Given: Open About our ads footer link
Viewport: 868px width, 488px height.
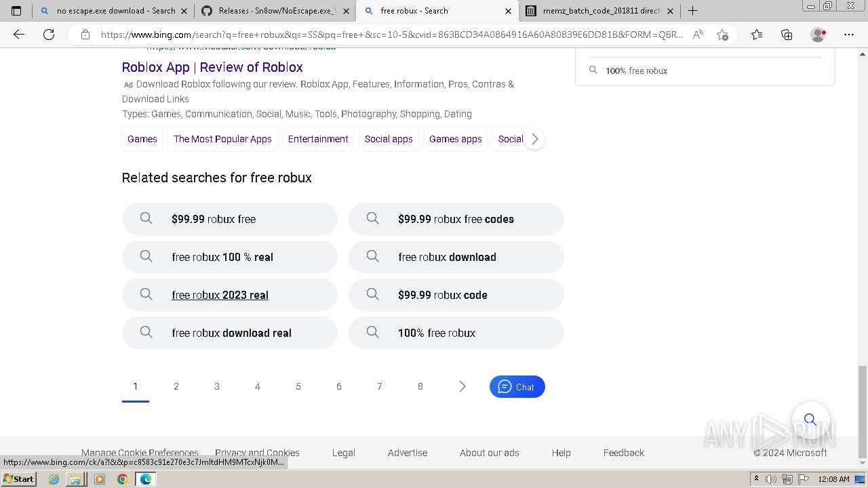Looking at the screenshot, I should [x=490, y=453].
